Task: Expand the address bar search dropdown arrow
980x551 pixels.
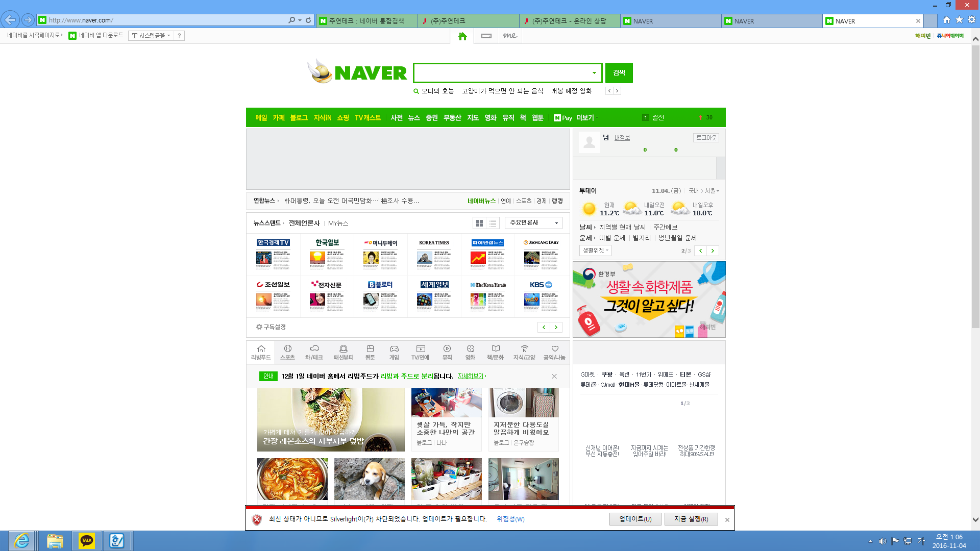Action: pyautogui.click(x=300, y=20)
